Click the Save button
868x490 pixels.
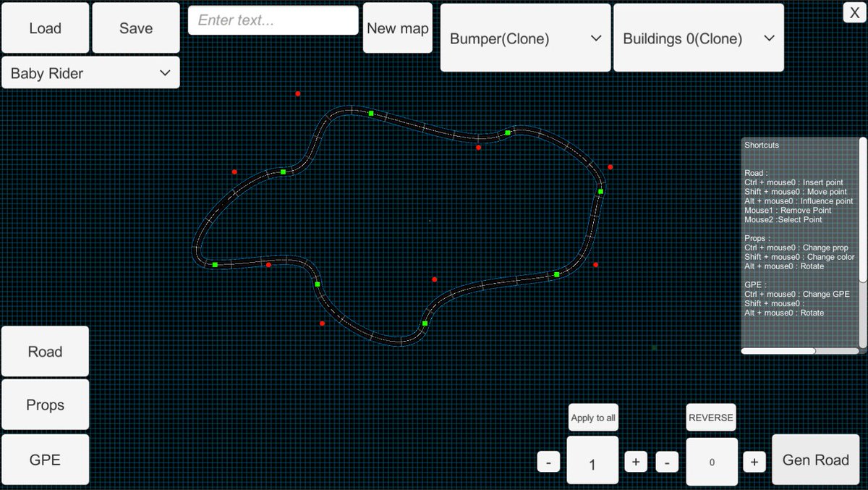pos(136,28)
